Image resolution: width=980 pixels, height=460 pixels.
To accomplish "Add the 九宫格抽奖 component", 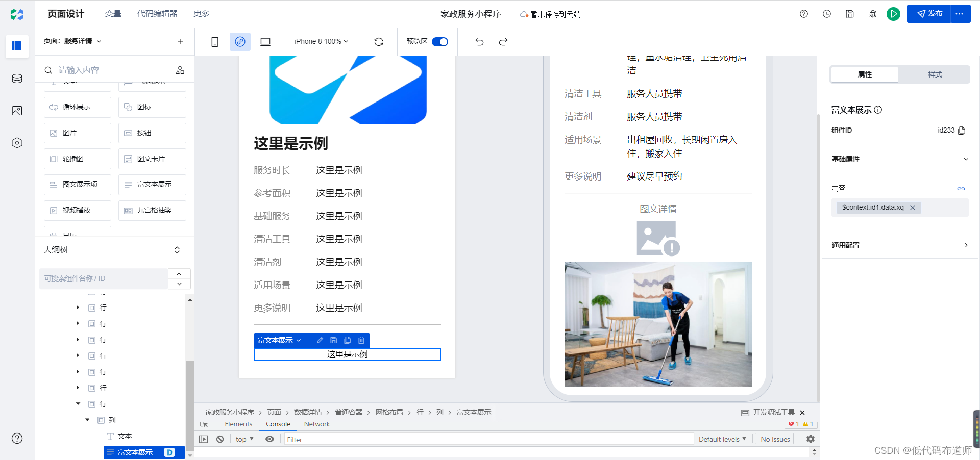I will pyautogui.click(x=152, y=211).
